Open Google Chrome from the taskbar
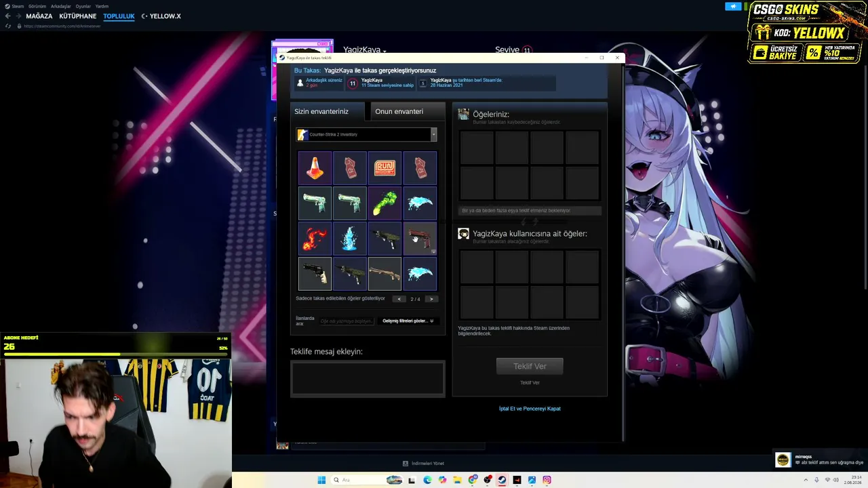 point(473,480)
